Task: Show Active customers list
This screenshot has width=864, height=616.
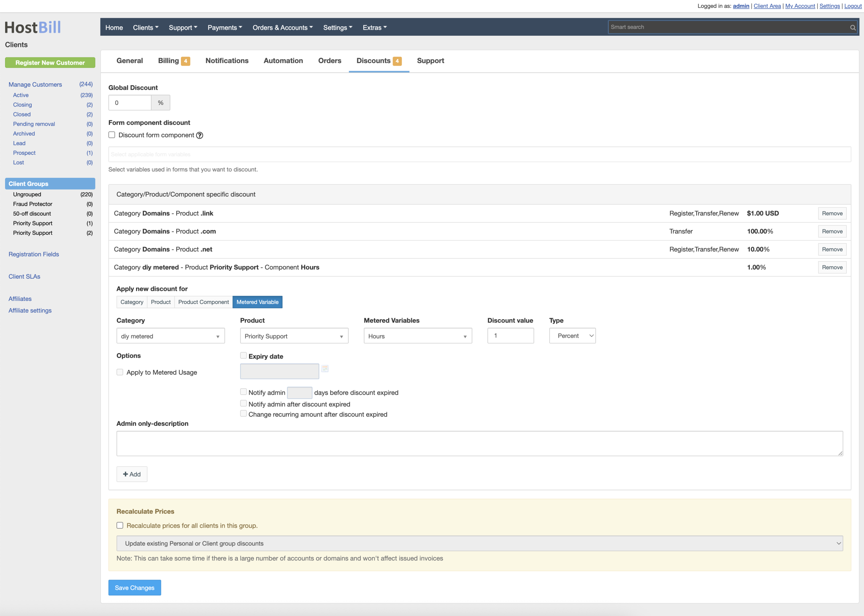Action: point(21,95)
